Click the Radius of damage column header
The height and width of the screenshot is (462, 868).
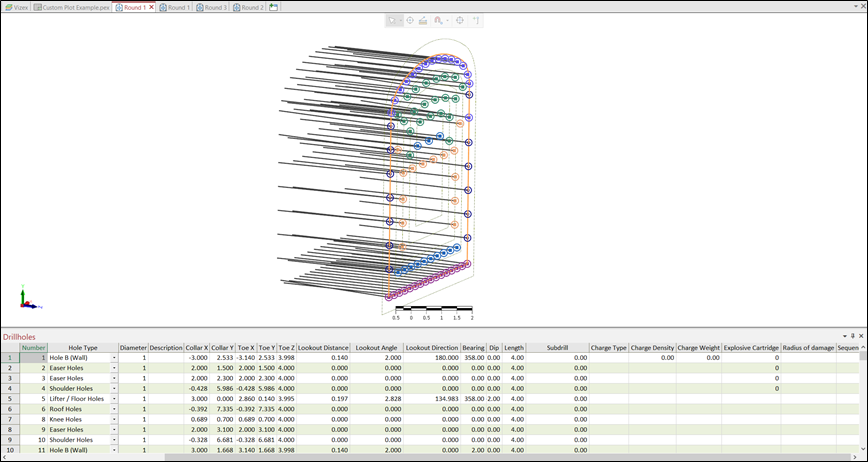[x=808, y=347]
